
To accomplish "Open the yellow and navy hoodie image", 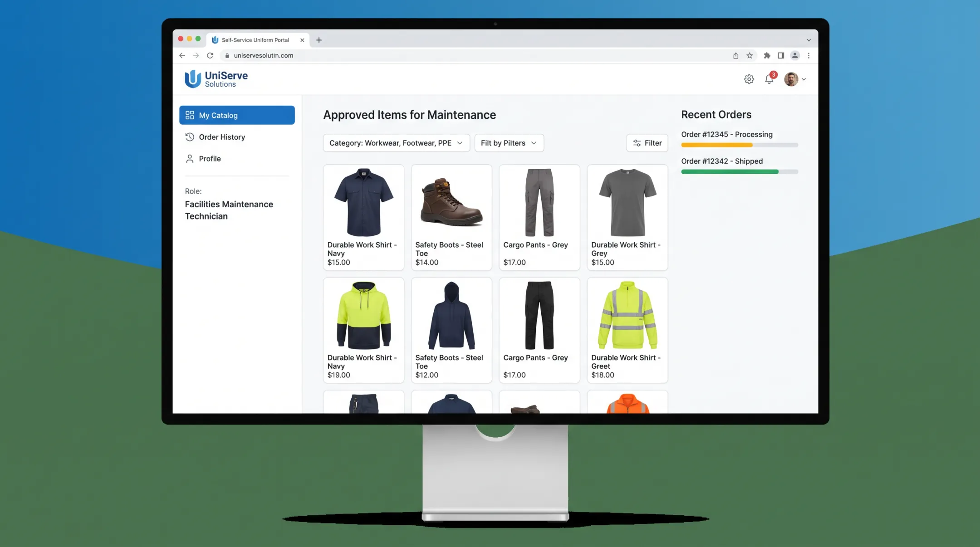I will (x=363, y=315).
